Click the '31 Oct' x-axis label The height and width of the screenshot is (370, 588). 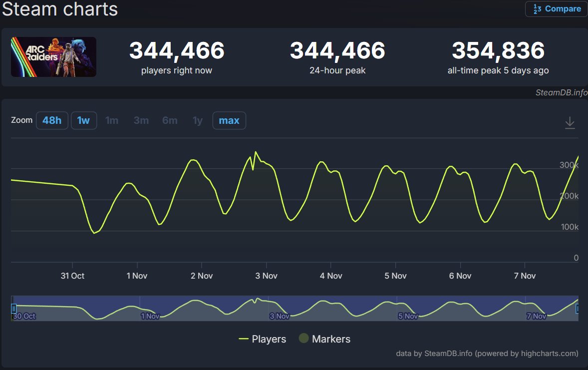pyautogui.click(x=72, y=276)
